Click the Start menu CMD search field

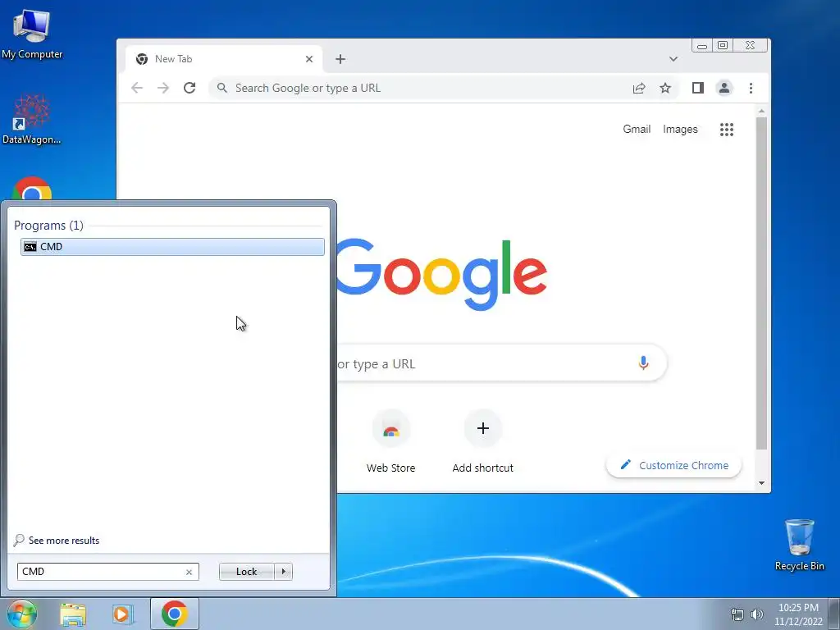pyautogui.click(x=107, y=572)
